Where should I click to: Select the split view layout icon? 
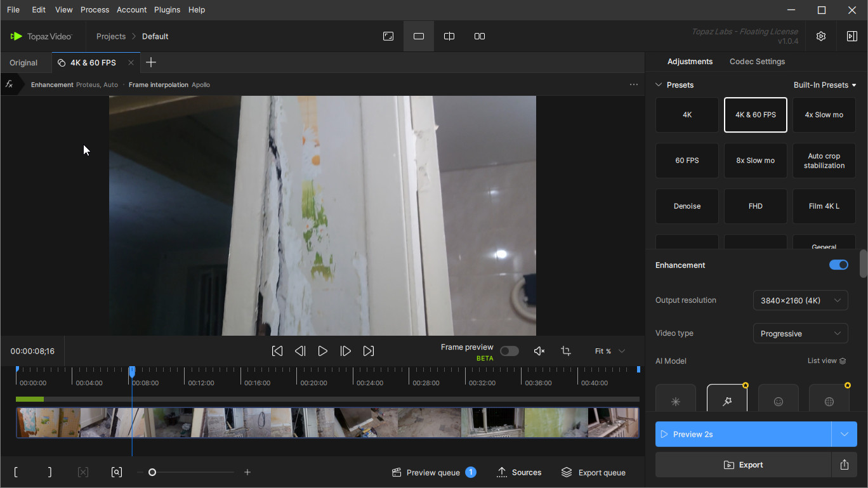449,36
